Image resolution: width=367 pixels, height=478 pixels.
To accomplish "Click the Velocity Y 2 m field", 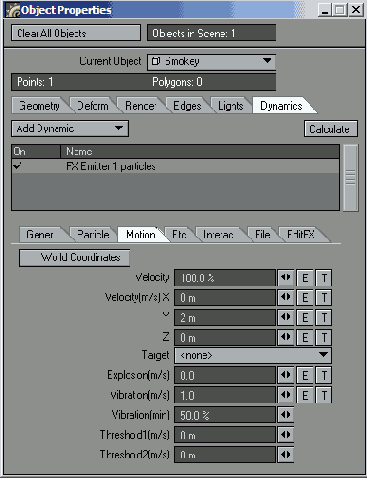I will click(x=225, y=318).
